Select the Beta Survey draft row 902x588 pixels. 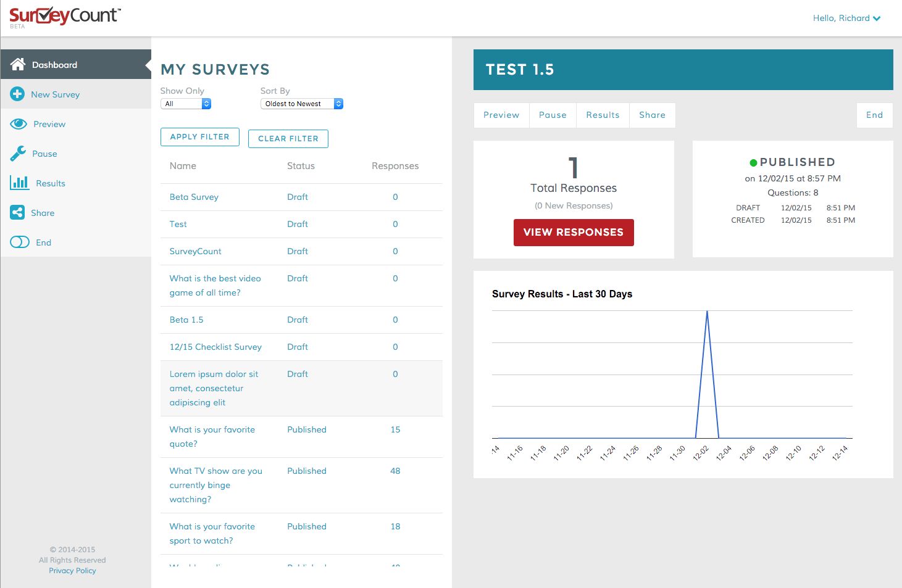point(193,197)
